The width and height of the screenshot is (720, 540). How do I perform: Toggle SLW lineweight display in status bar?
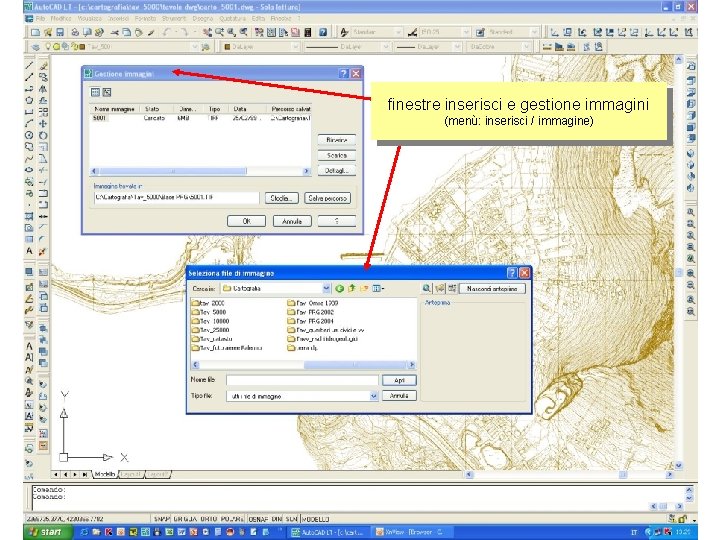292,519
